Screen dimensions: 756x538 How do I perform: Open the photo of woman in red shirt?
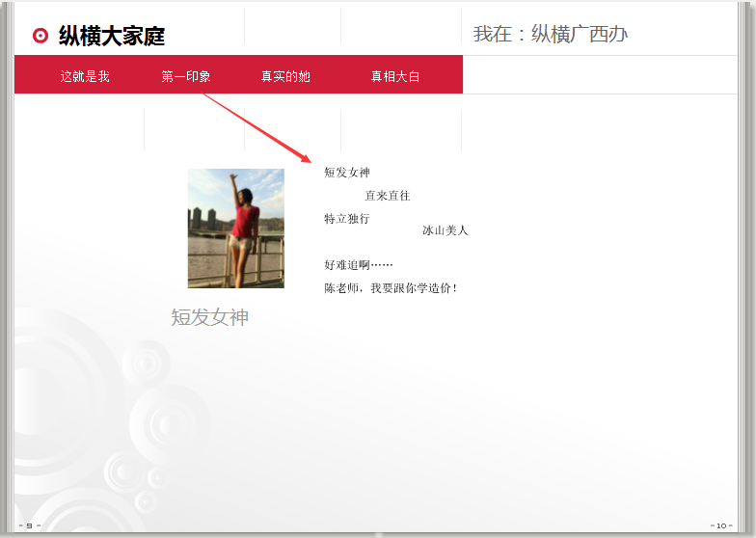(235, 229)
